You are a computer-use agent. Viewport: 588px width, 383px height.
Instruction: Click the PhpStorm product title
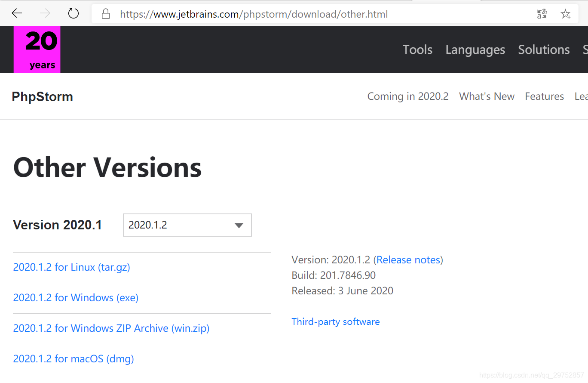tap(43, 97)
